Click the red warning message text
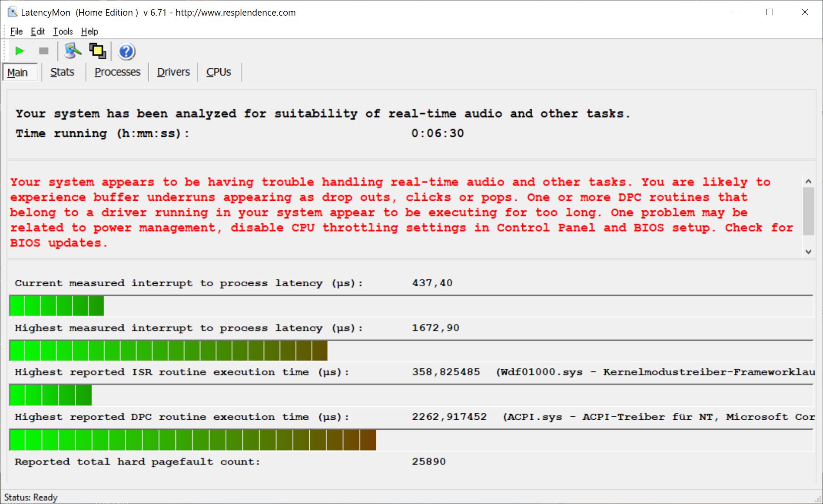 coord(402,212)
